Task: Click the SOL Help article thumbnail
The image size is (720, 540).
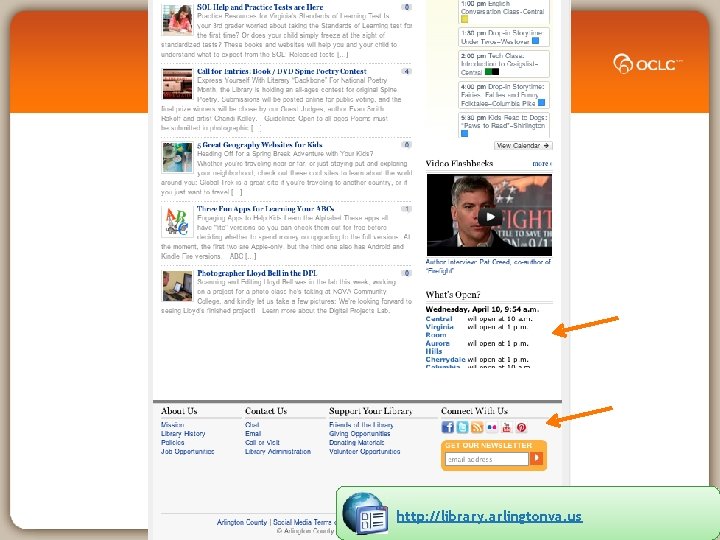Action: (x=177, y=19)
